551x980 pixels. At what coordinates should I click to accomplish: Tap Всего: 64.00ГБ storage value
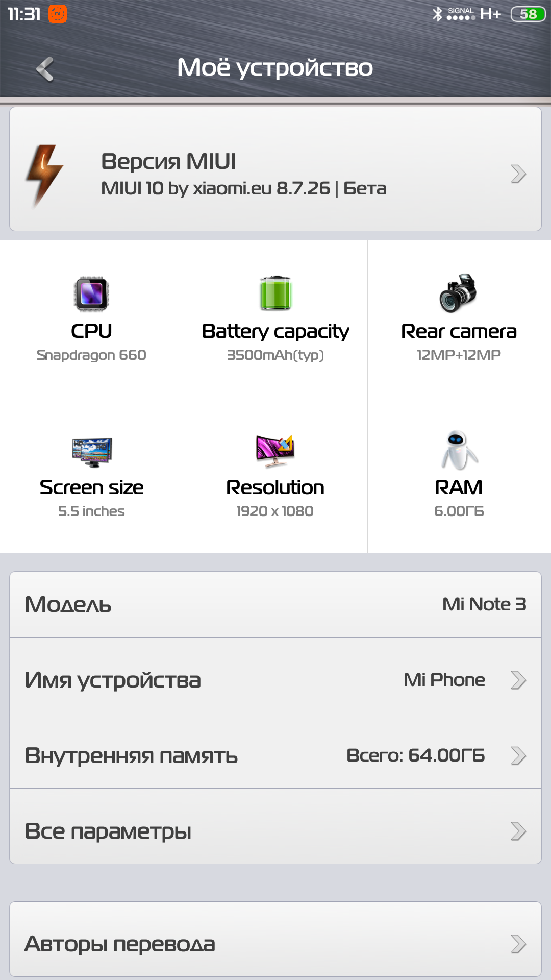coord(416,755)
